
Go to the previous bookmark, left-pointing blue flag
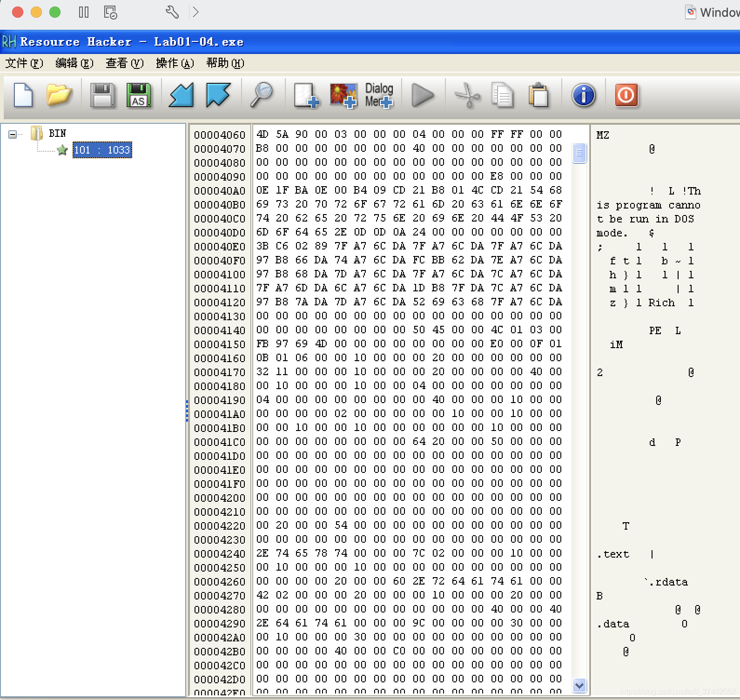pos(182,95)
